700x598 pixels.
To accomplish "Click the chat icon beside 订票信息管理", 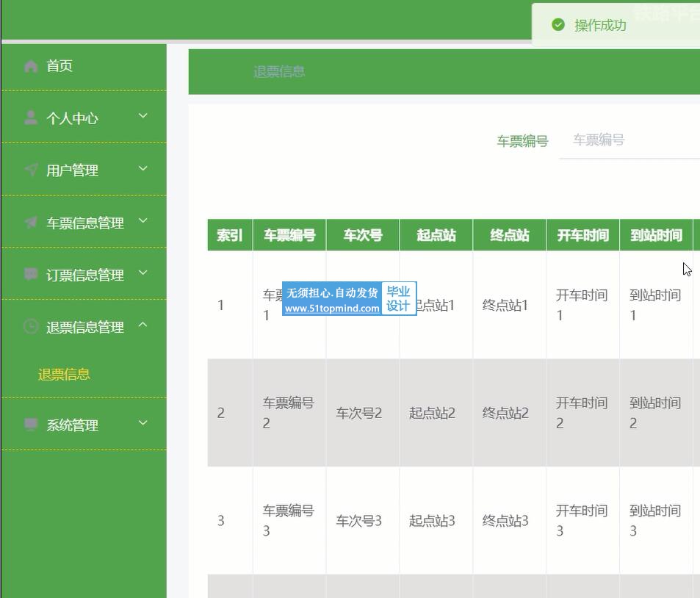I will (x=31, y=274).
